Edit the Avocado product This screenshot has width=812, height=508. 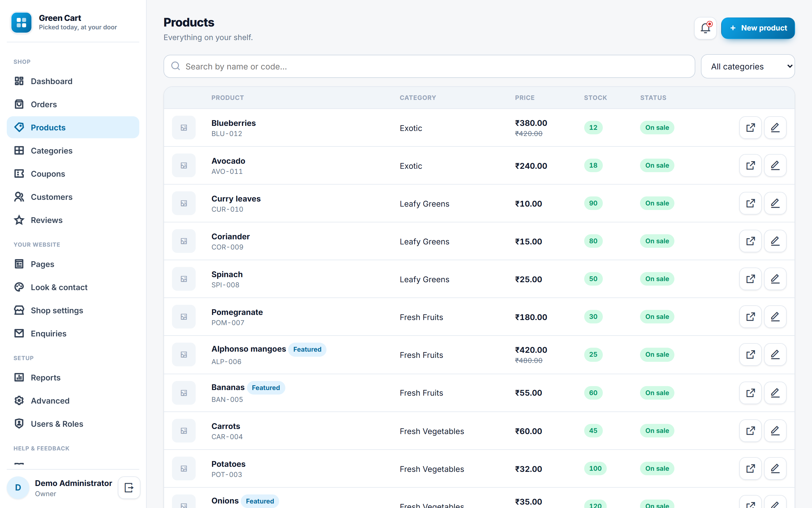click(775, 165)
